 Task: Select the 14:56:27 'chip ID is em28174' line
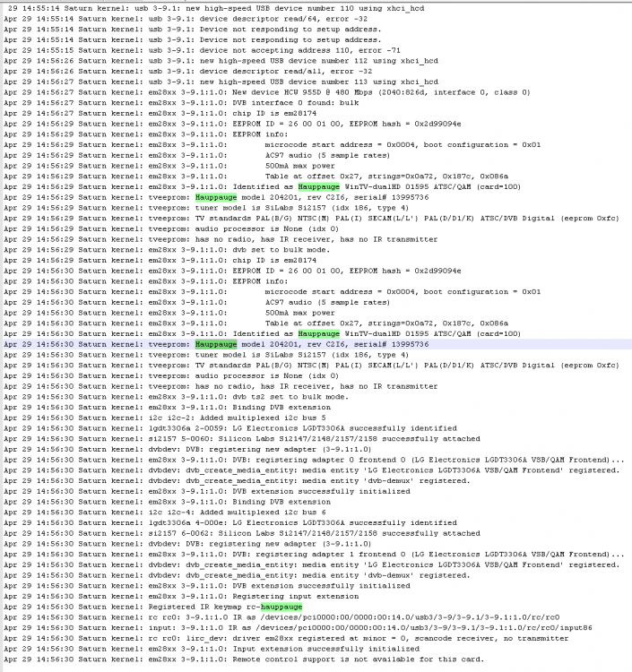pos(160,113)
